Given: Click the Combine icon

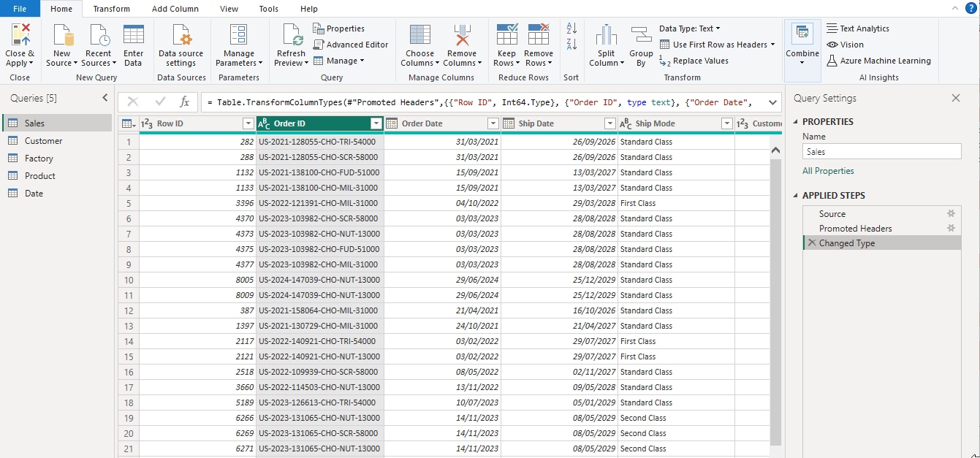Looking at the screenshot, I should click(802, 32).
